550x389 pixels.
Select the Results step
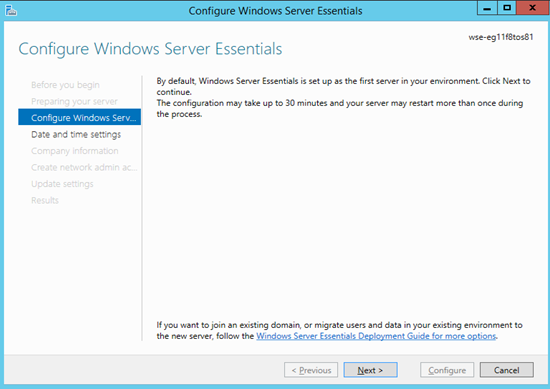pyautogui.click(x=45, y=200)
